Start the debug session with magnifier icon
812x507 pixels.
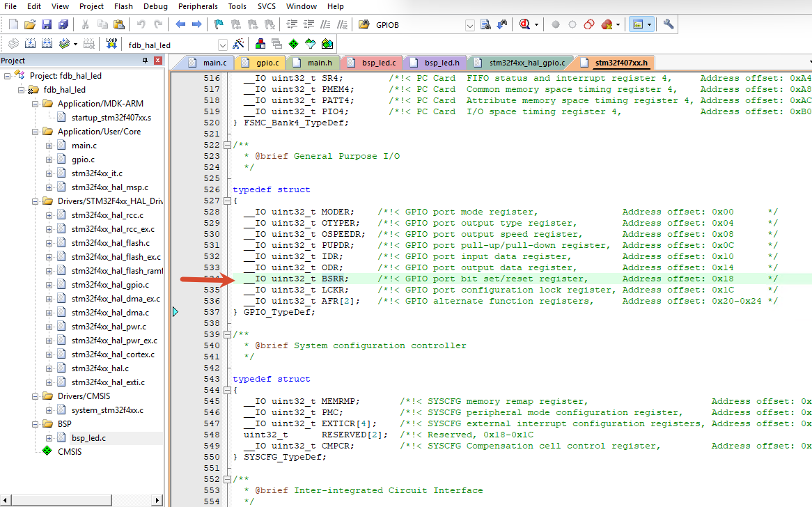click(524, 24)
